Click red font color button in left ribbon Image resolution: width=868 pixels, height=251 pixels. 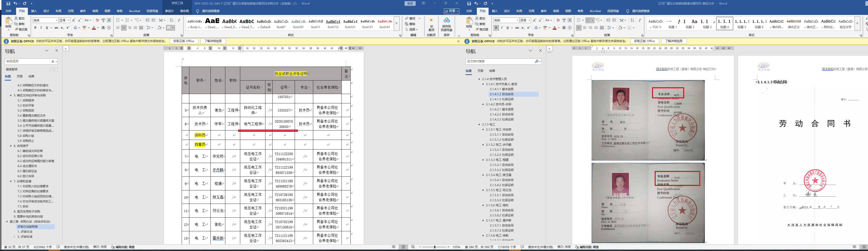pyautogui.click(x=94, y=28)
